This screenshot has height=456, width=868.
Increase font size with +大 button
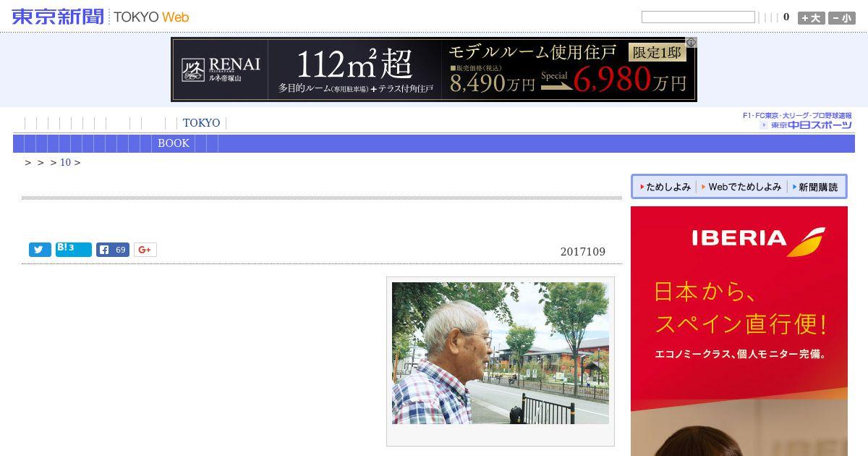point(811,18)
